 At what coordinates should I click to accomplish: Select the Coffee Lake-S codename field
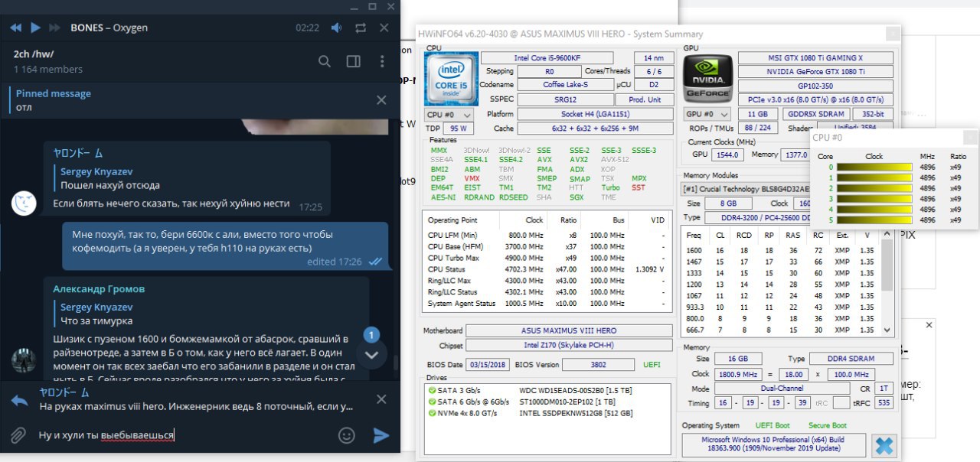[x=564, y=85]
